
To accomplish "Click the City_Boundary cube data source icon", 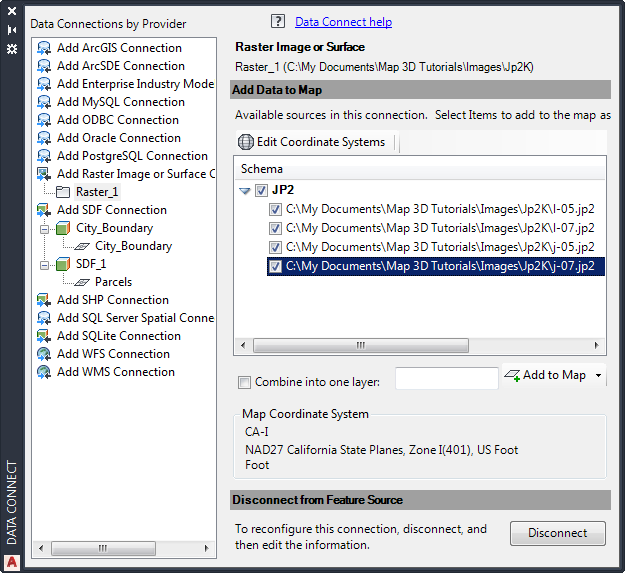I will [63, 228].
